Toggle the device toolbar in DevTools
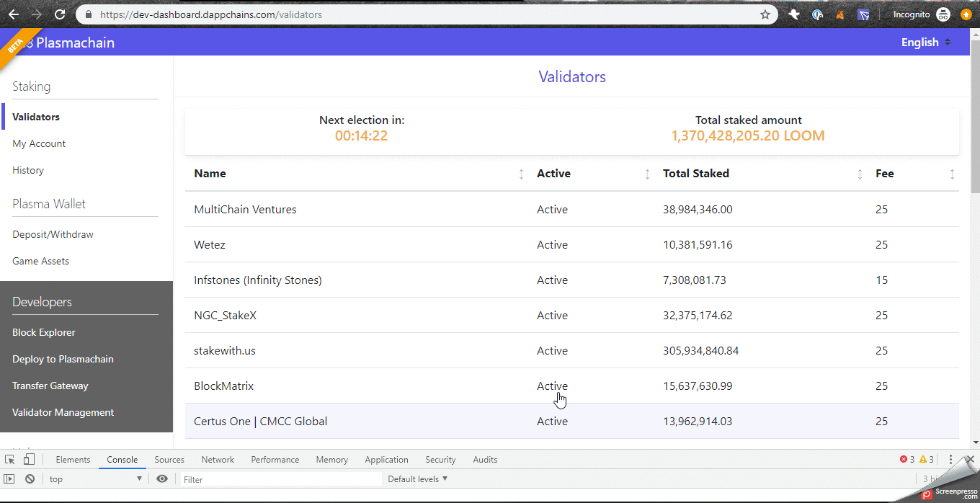This screenshot has height=503, width=980. tap(27, 459)
